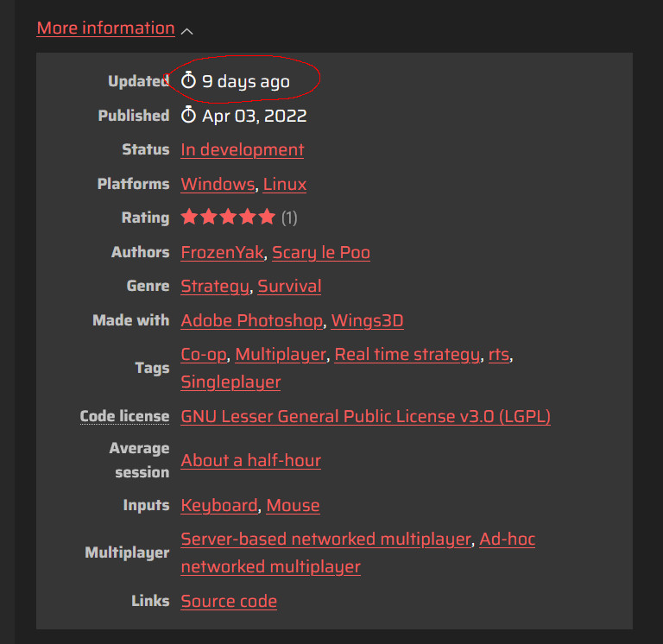Click the About a half-hour link
This screenshot has height=644, width=663.
click(250, 460)
